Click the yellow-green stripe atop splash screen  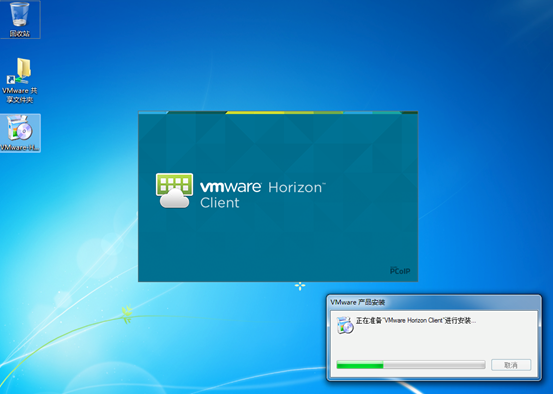284,113
